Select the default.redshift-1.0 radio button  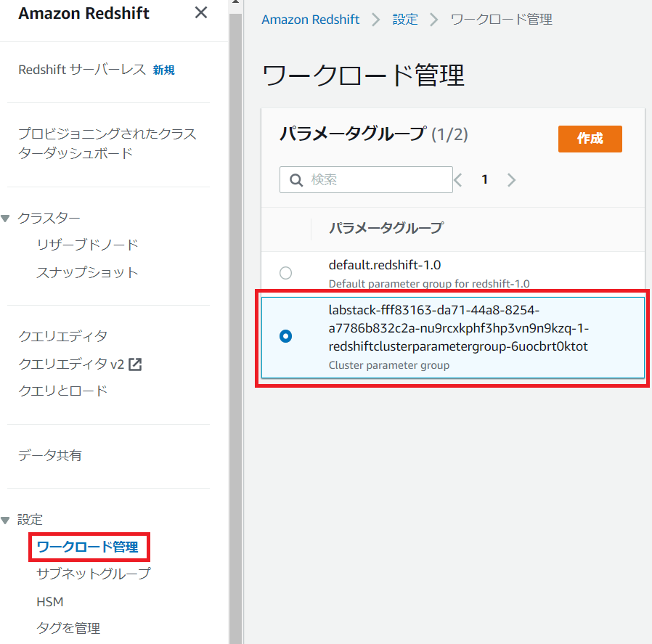click(x=286, y=273)
